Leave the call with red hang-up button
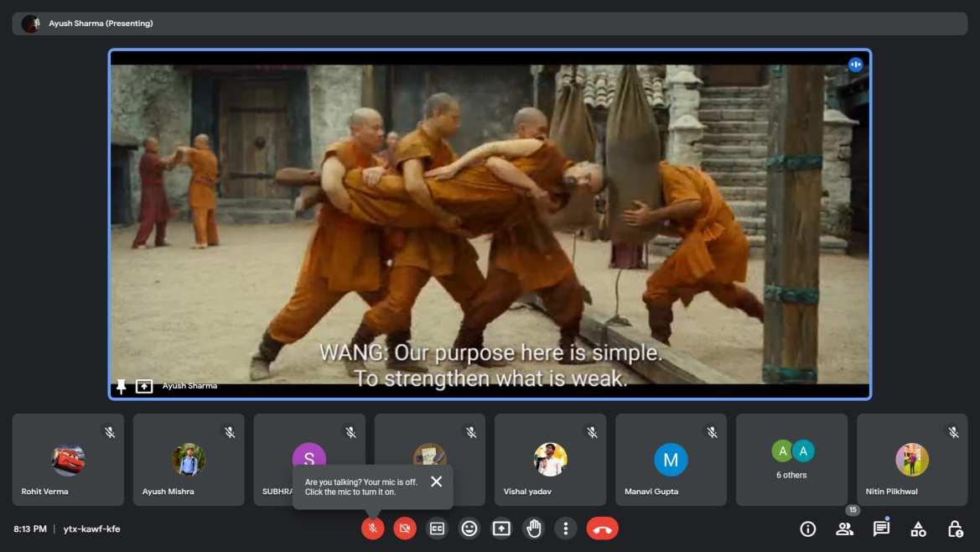This screenshot has height=552, width=980. point(603,529)
